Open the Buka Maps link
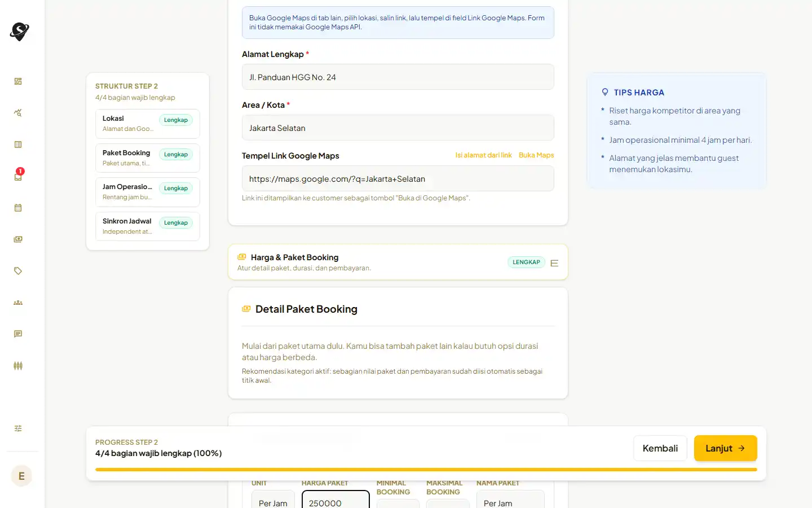This screenshot has height=508, width=812. pos(536,155)
